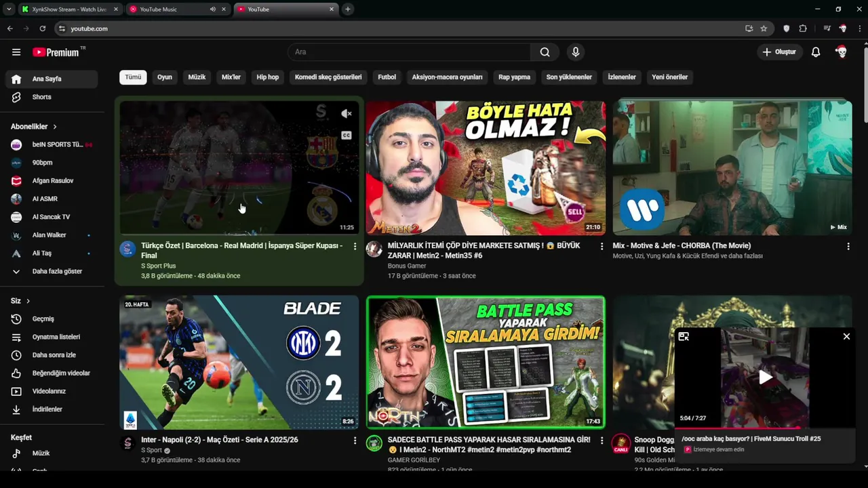Expand the miniplayer to full view
The image size is (868, 488).
(x=684, y=336)
